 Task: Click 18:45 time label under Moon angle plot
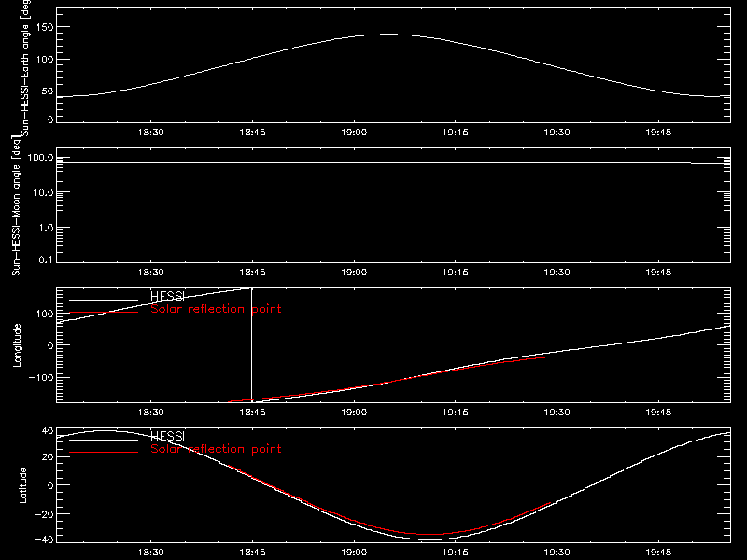pyautogui.click(x=252, y=272)
